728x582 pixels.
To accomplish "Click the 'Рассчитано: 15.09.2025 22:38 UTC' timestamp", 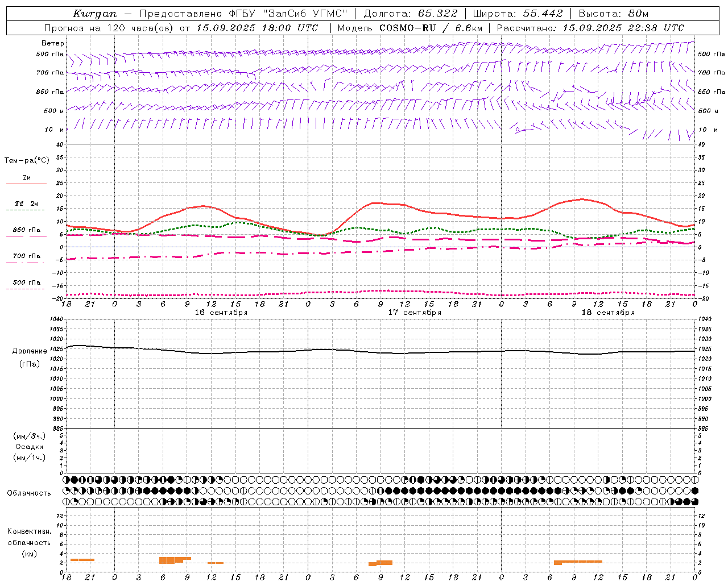I will coord(590,28).
